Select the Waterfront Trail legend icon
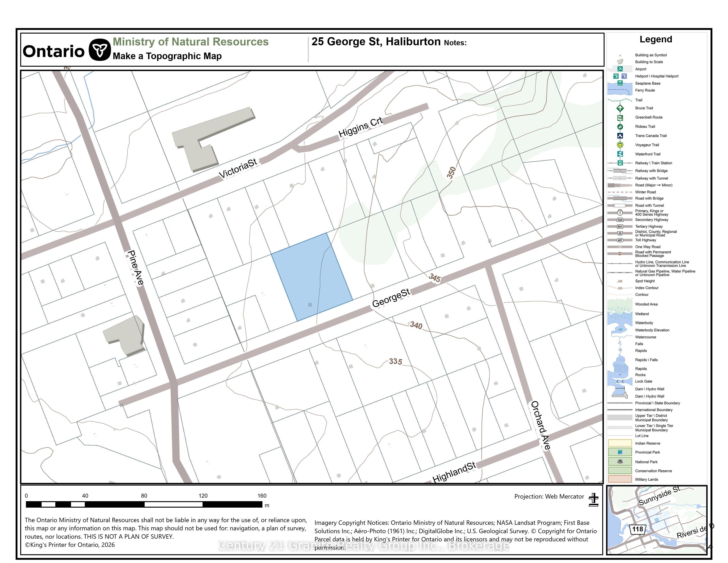The height and width of the screenshot is (563, 728). tap(620, 154)
